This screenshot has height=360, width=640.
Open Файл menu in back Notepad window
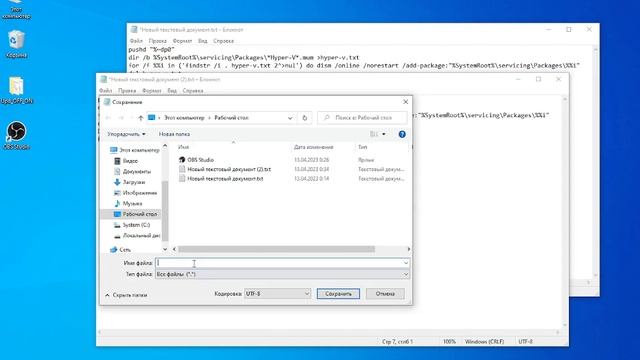[x=136, y=41]
